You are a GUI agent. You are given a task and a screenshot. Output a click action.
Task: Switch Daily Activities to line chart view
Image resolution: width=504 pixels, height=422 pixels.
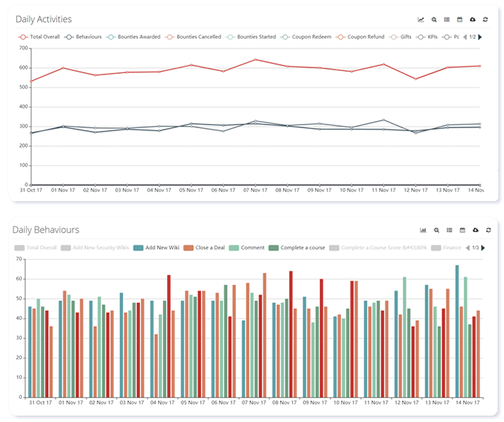pos(421,20)
